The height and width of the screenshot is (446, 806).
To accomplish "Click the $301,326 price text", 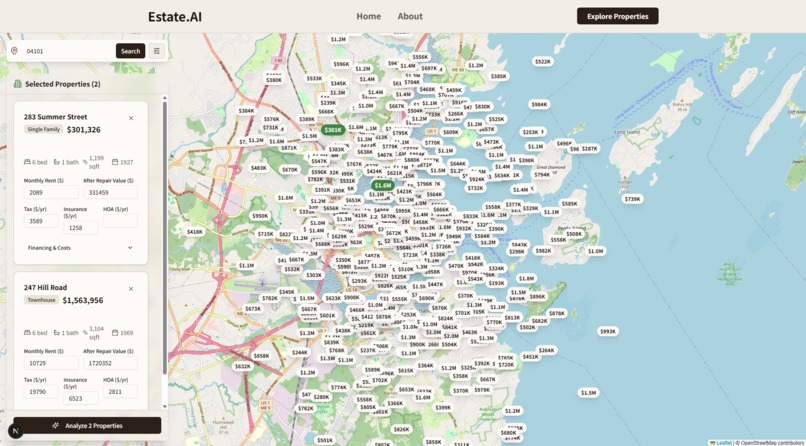I will pos(84,129).
